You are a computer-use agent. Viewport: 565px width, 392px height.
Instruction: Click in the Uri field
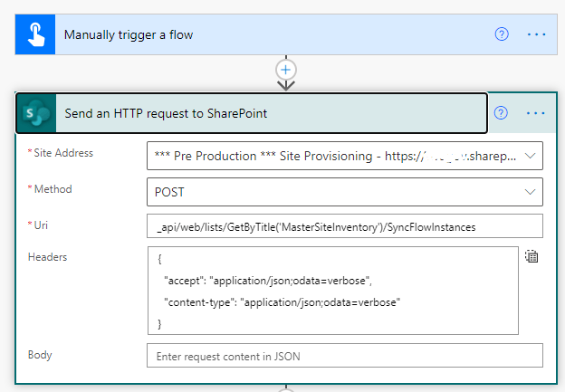tap(344, 226)
